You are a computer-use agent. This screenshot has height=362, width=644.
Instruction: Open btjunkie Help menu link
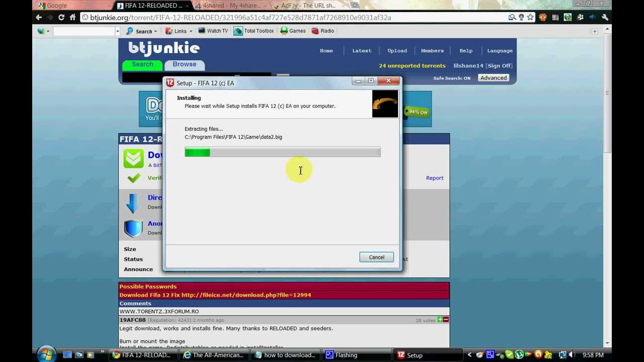pos(466,51)
